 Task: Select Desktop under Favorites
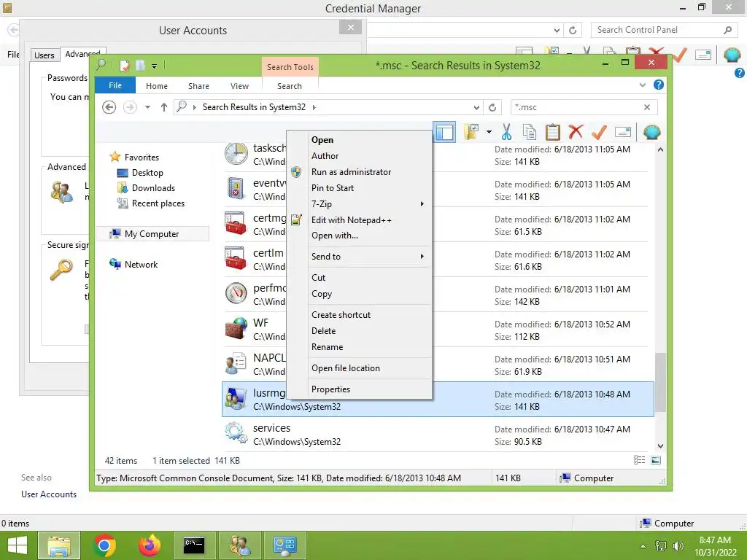coord(147,173)
